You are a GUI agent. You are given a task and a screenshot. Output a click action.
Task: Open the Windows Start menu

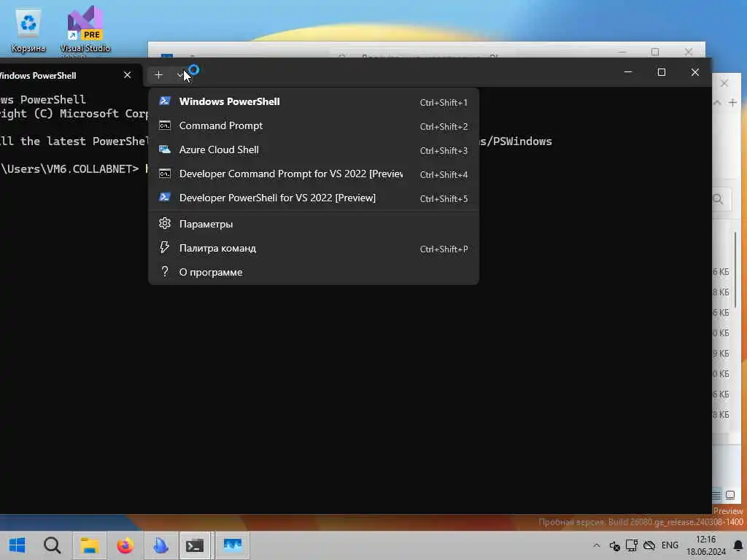click(18, 545)
